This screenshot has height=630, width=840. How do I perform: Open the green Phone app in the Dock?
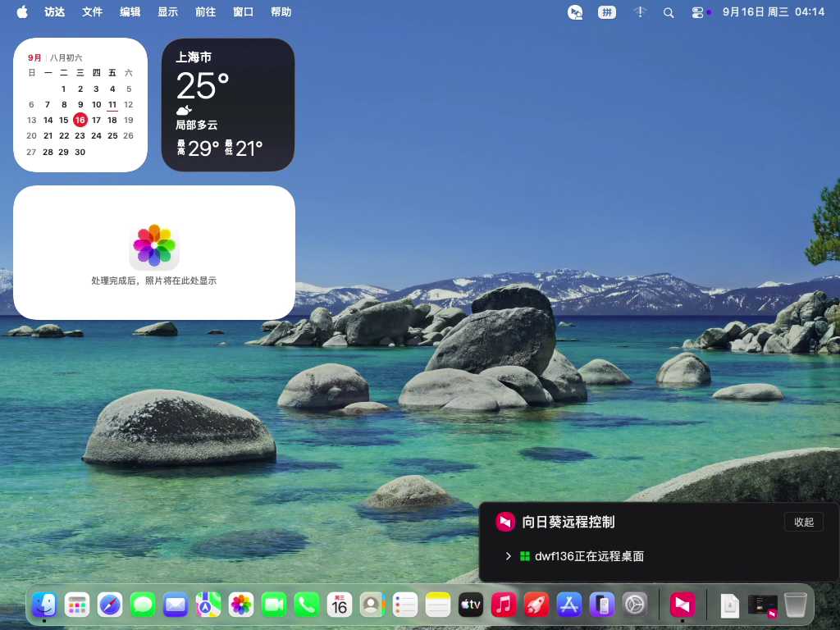[x=307, y=605]
